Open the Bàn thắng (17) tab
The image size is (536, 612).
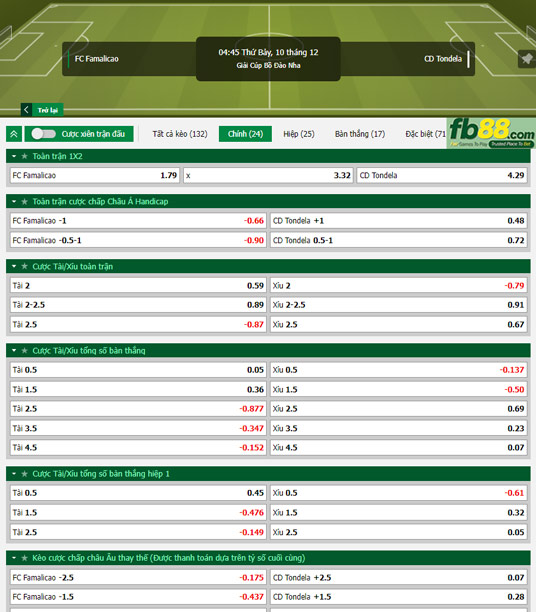[x=360, y=134]
